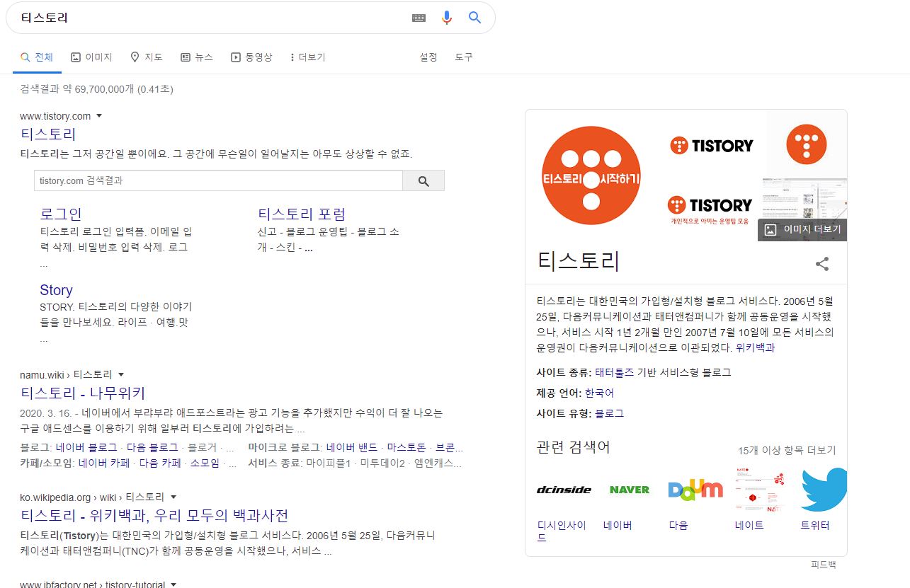Click 마스토돈 link
Viewport: 910px width, 588px height.
[406, 448]
